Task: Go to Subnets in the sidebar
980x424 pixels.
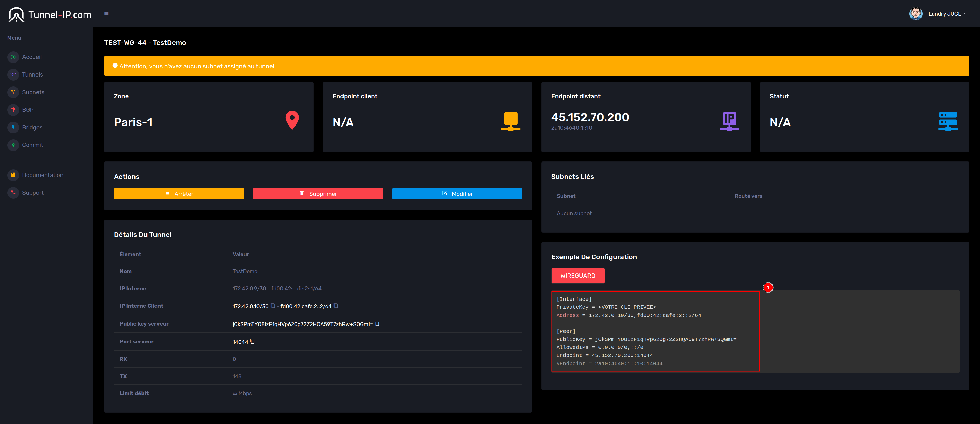Action: (33, 92)
